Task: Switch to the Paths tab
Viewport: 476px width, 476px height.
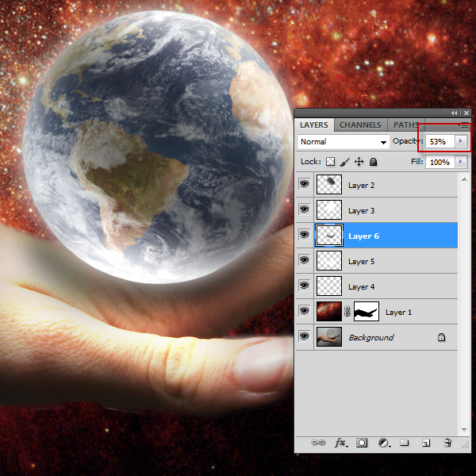Action: [405, 125]
